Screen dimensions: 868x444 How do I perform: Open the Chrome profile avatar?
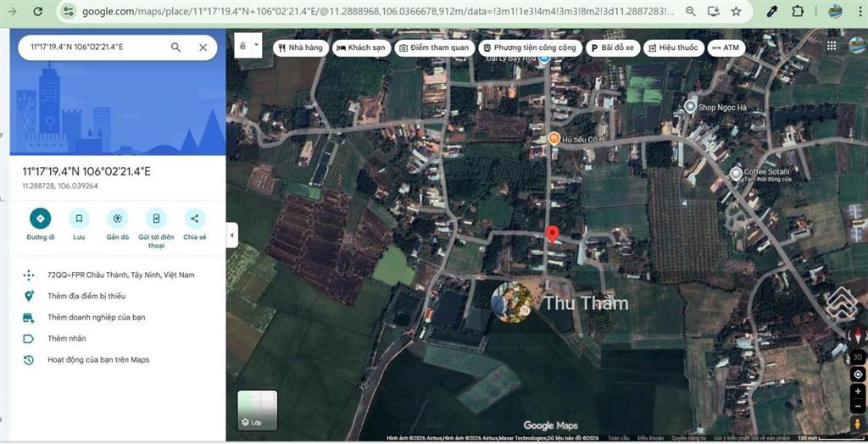(x=835, y=11)
